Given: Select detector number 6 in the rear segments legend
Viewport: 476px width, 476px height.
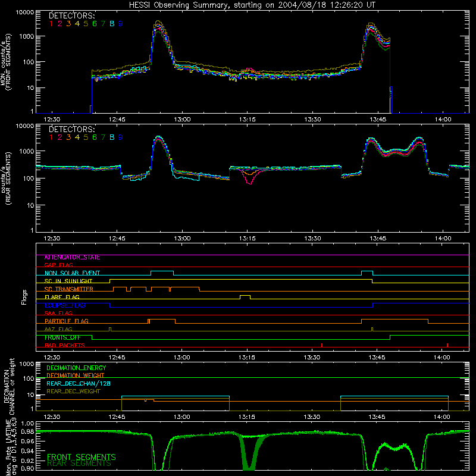Looking at the screenshot, I should 95,137.
